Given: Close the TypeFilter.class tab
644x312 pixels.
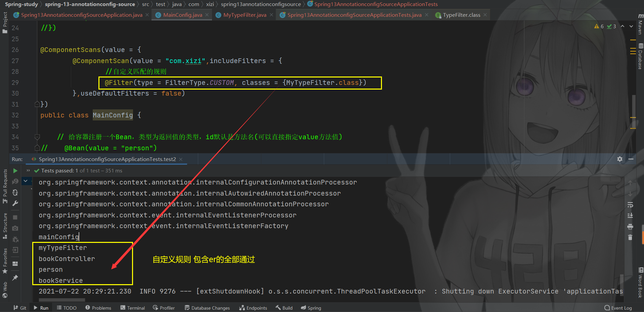Looking at the screenshot, I should tap(485, 15).
